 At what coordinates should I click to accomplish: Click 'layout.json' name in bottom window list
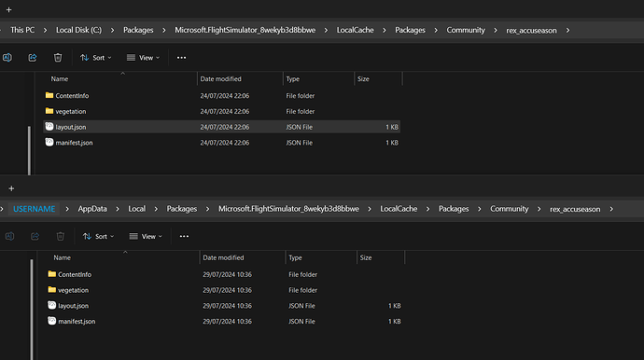(x=73, y=305)
